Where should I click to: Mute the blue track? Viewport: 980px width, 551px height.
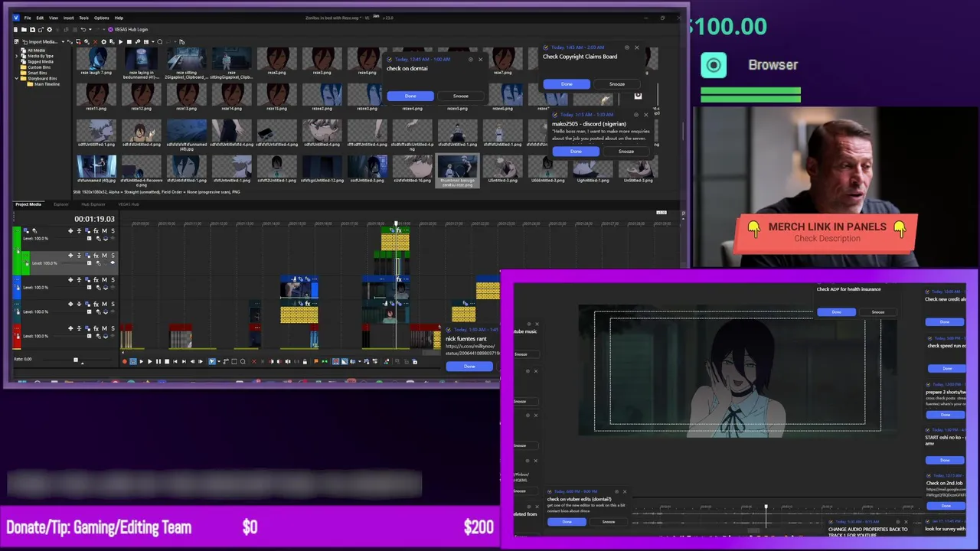point(104,280)
